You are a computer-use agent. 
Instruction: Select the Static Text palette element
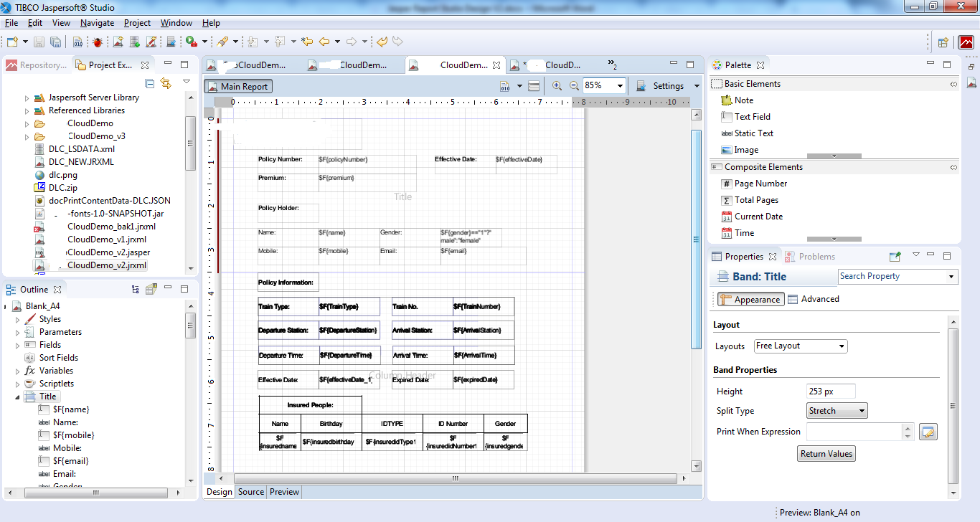click(747, 133)
